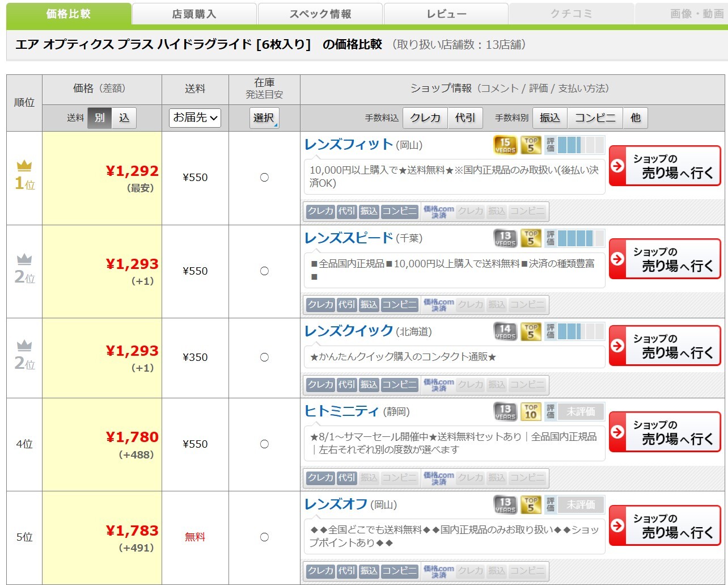Toggle shipping to 込 (included)
Viewport: 728px width, 585px height.
coord(124,118)
